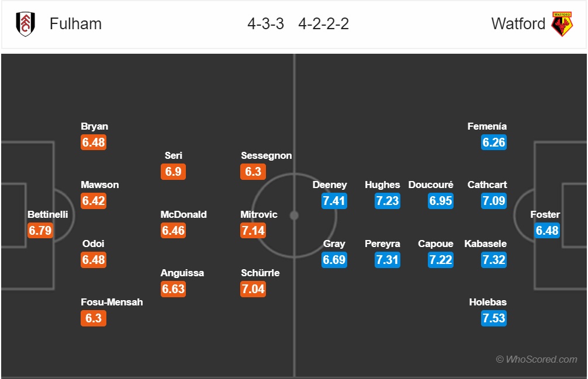Open the WhoScored.com watermark link
This screenshot has width=588, height=379.
[x=537, y=359]
